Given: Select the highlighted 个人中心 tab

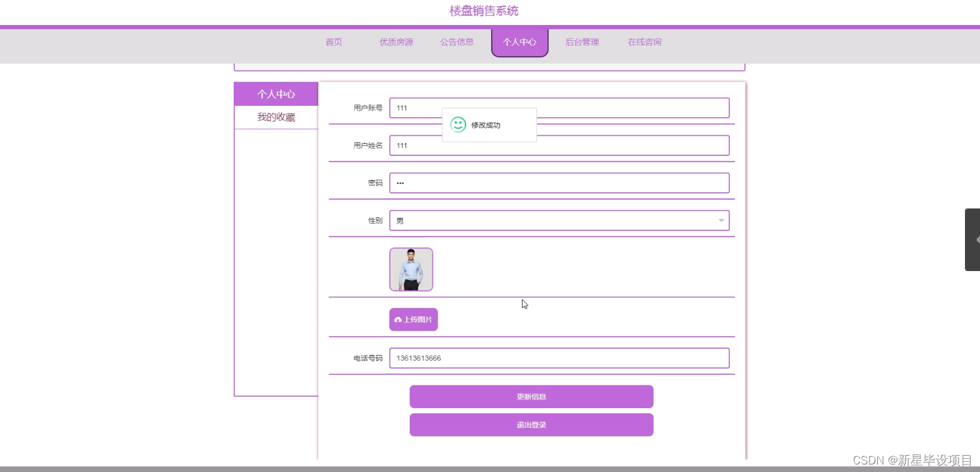Looking at the screenshot, I should (519, 42).
